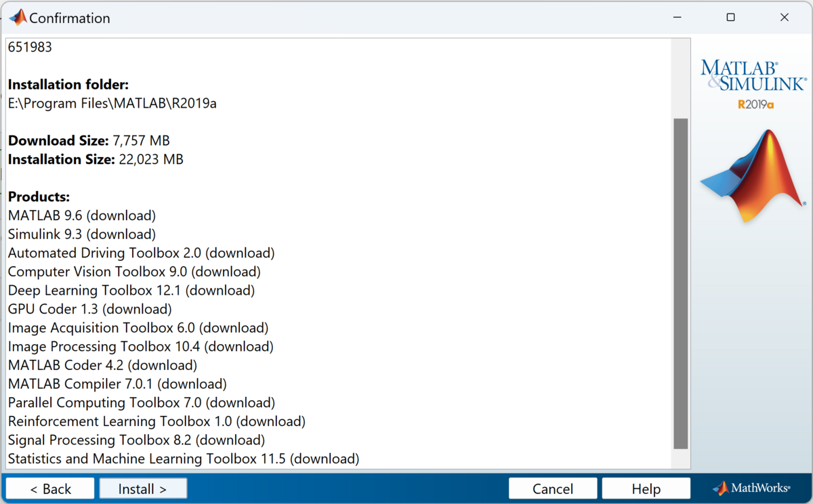Maximize the Confirmation window
This screenshot has width=813, height=504.
730,18
